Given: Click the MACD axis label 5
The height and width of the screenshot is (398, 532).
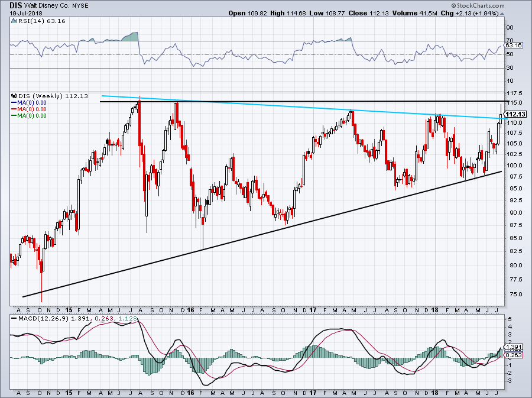Looking at the screenshot, I should pyautogui.click(x=510, y=319).
